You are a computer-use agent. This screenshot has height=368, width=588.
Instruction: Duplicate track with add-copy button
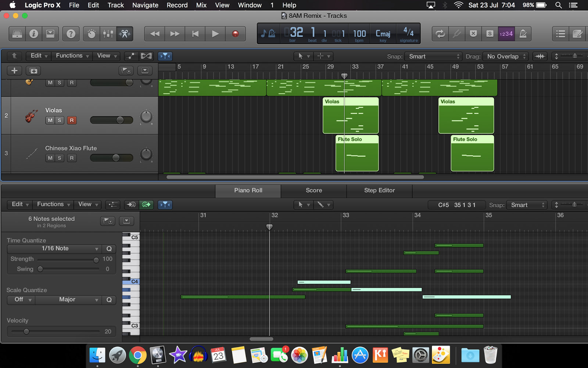(x=33, y=71)
